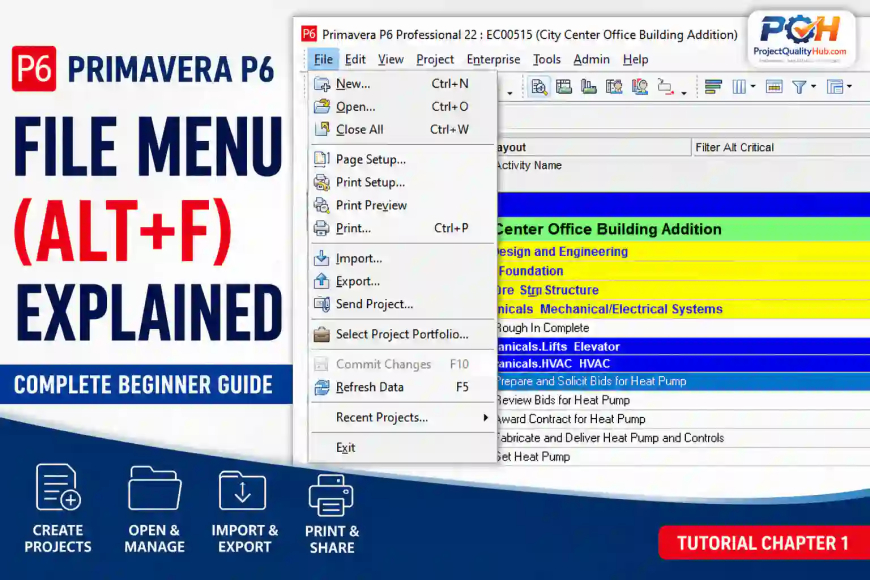870x580 pixels.
Task: Select Close All in File menu
Action: 402,129
